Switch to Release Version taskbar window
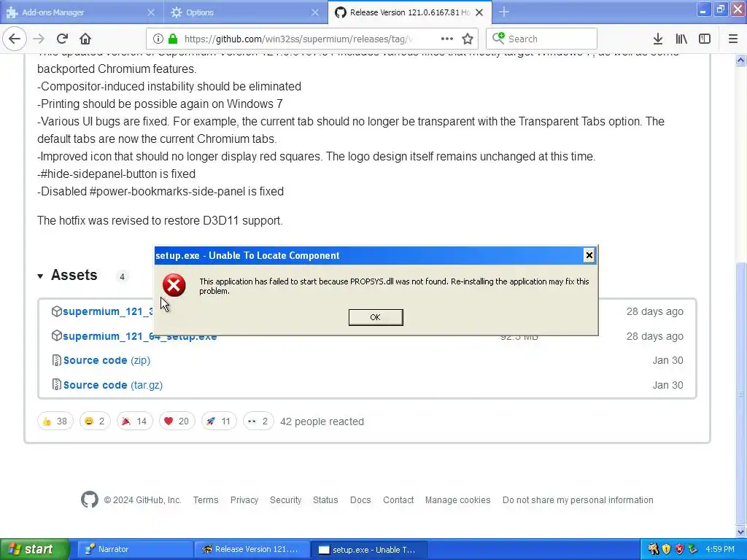This screenshot has width=747, height=560. point(252,550)
